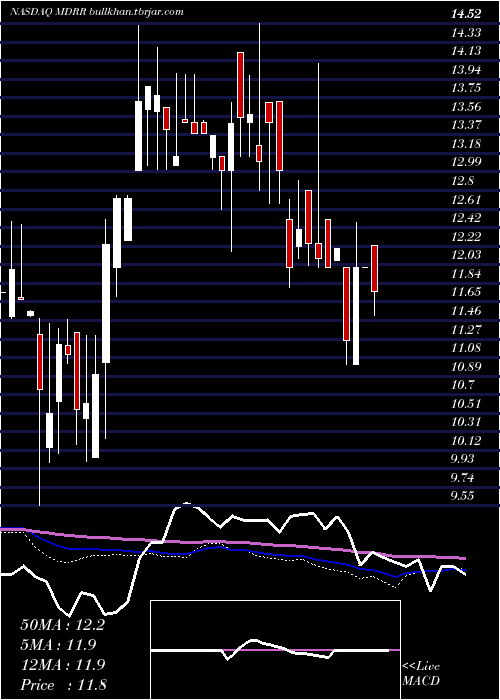Click the 10.31 price label
Image resolution: width=500 pixels, height=700 pixels.
(466, 421)
